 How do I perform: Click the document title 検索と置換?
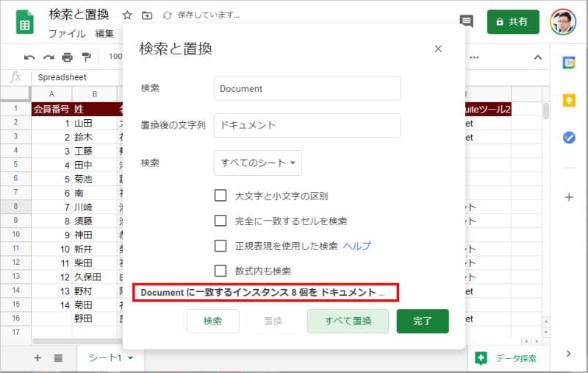click(x=79, y=15)
